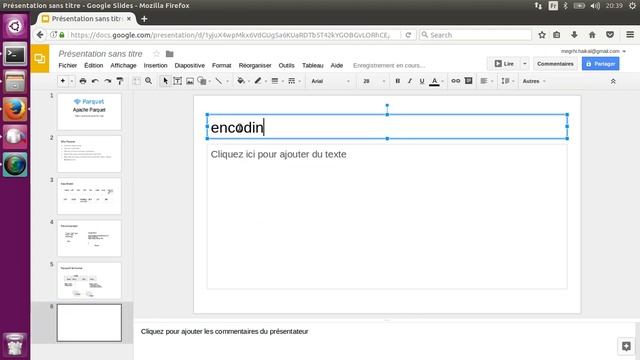Open the Arial font family dropdown

(x=330, y=81)
